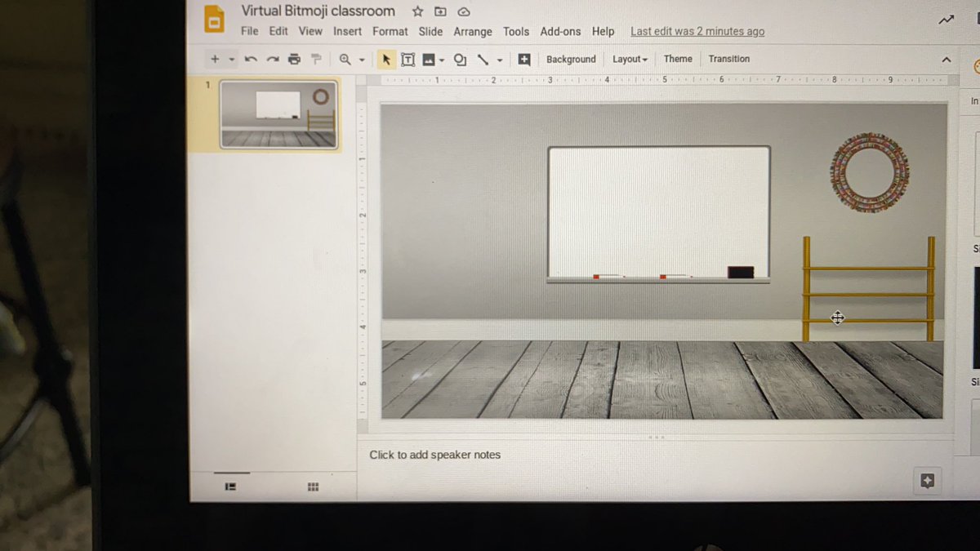Undo the last action
Viewport: 980px width, 551px height.
251,59
